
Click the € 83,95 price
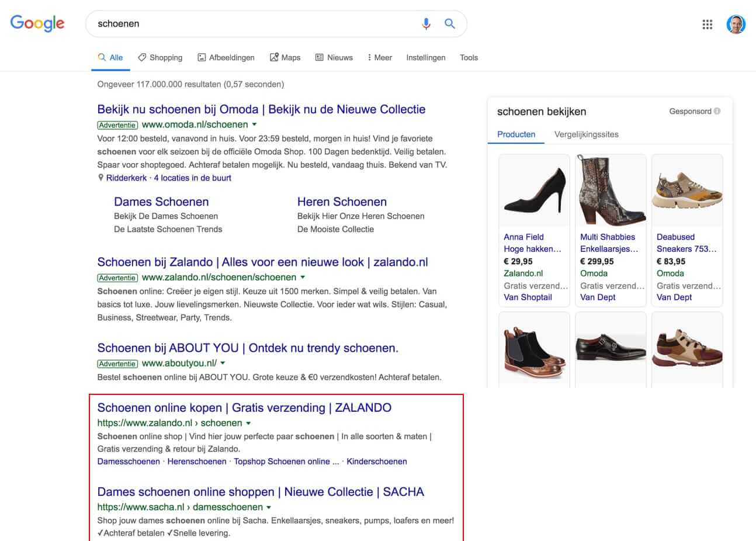tap(671, 261)
